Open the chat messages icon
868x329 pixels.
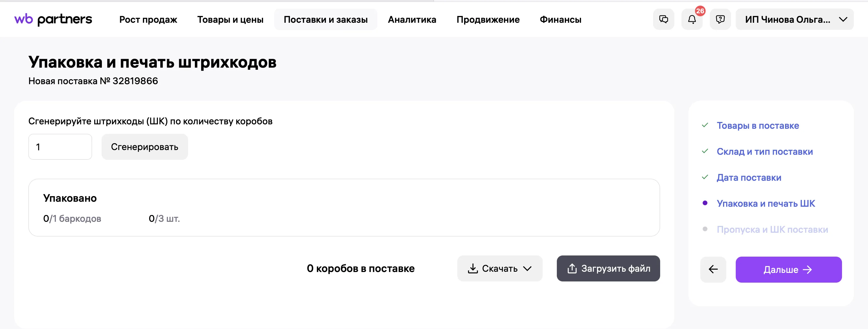[663, 19]
